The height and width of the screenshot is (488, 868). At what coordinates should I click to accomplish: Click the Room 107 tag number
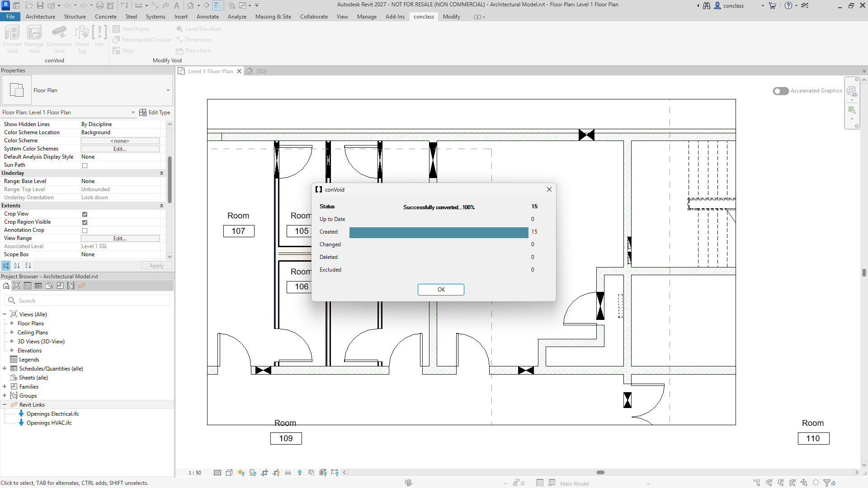click(239, 231)
